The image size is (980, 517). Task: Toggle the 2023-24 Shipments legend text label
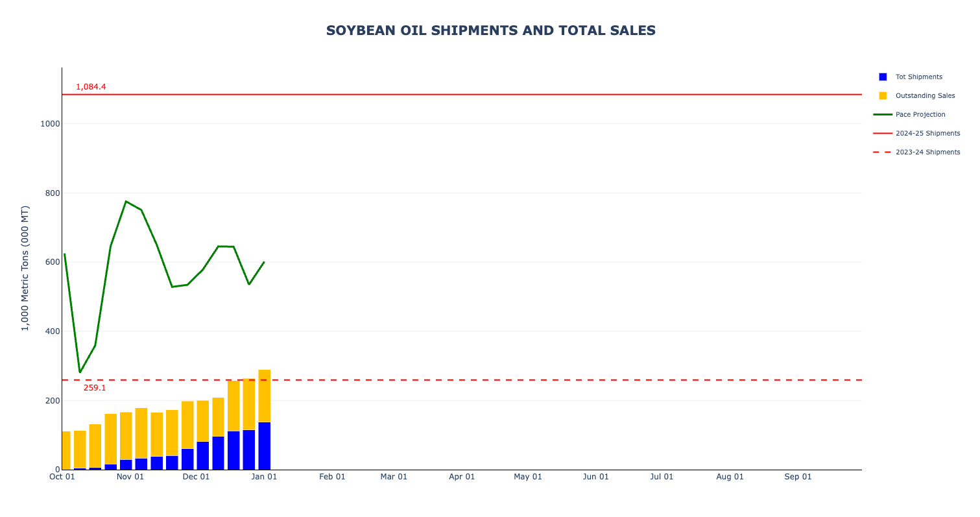tap(927, 152)
